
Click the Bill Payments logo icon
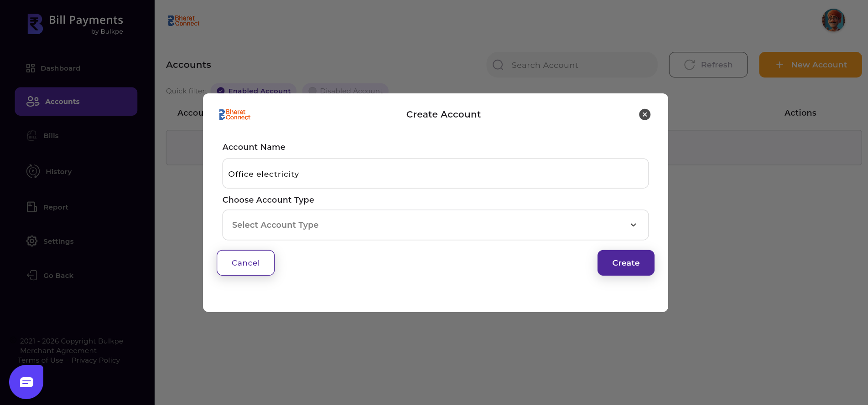pyautogui.click(x=35, y=24)
